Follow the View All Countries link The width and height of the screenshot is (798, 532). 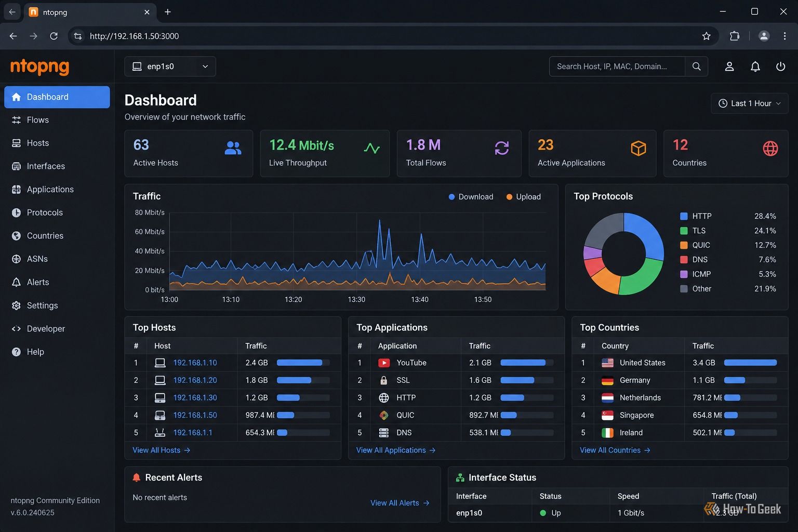coord(615,450)
